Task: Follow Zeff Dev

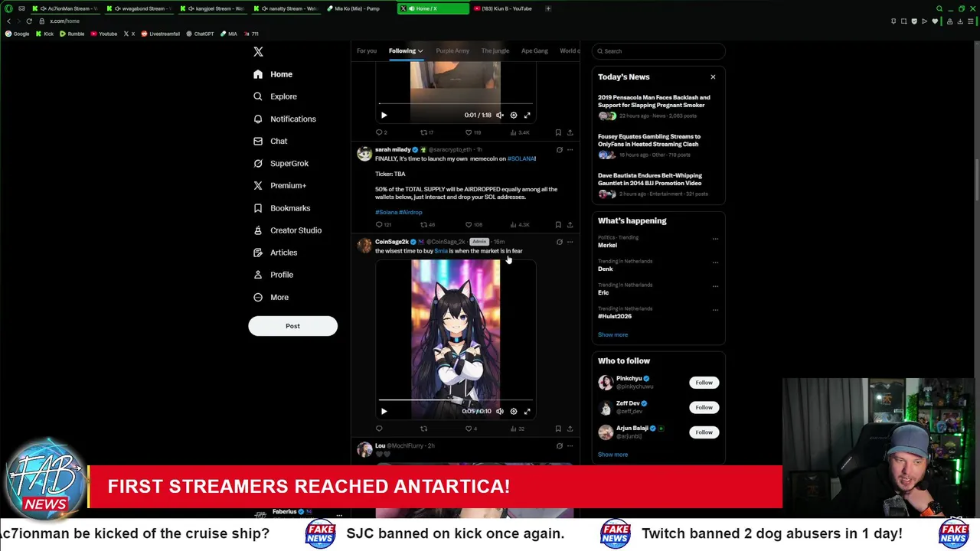Action: [704, 407]
